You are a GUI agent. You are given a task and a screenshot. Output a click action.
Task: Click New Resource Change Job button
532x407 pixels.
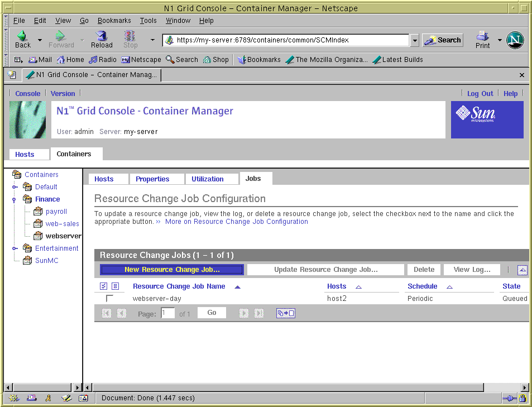click(x=172, y=270)
